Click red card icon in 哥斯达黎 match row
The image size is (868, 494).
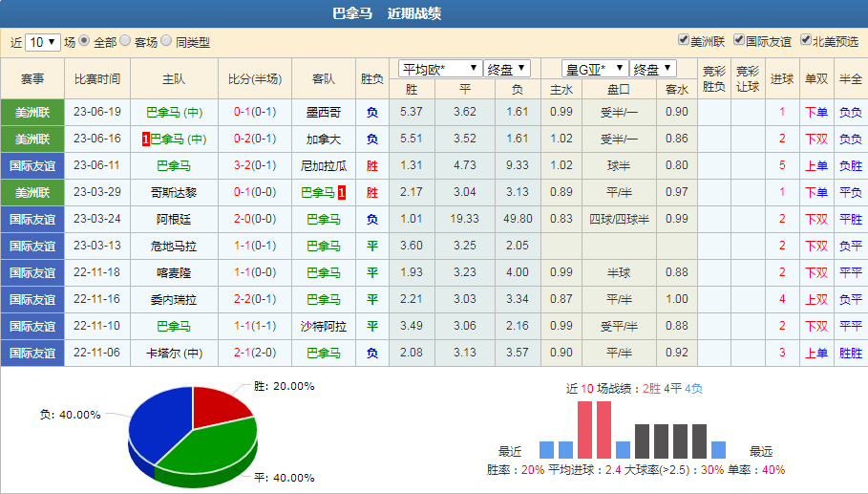click(x=341, y=193)
